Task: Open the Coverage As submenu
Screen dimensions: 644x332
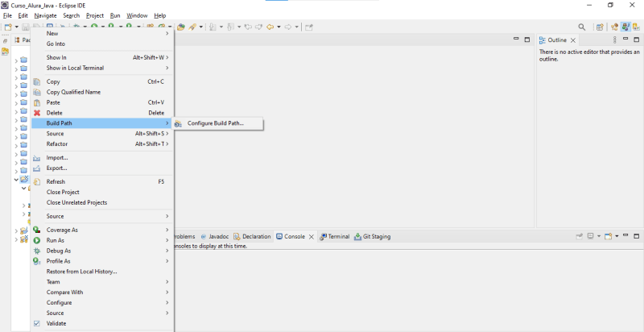Action: [x=103, y=230]
